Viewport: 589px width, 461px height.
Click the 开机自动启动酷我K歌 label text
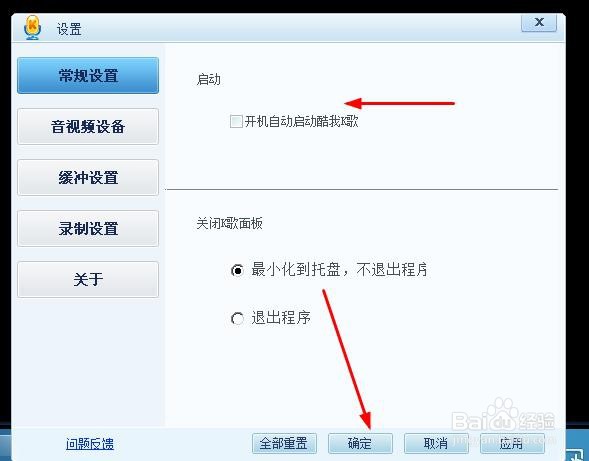pos(302,121)
